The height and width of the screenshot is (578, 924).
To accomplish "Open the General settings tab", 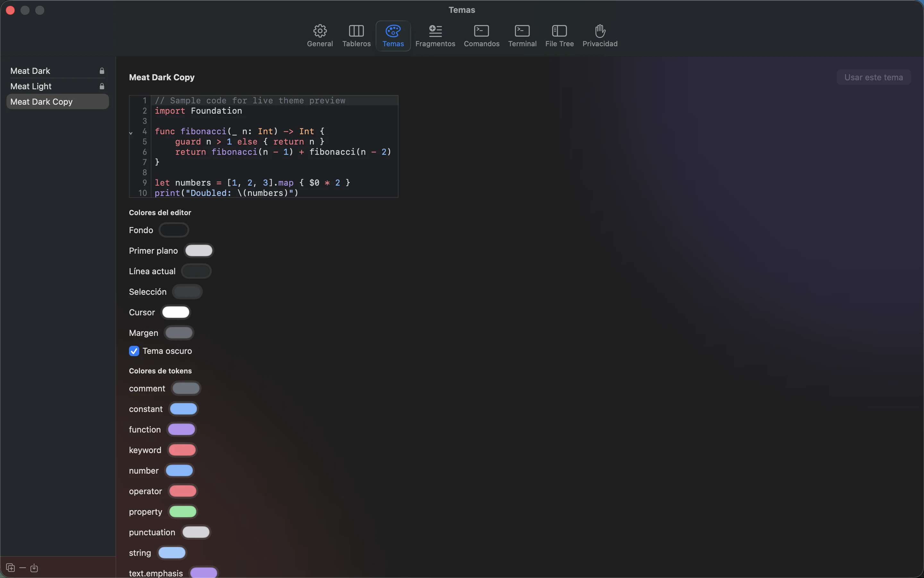I will (320, 36).
